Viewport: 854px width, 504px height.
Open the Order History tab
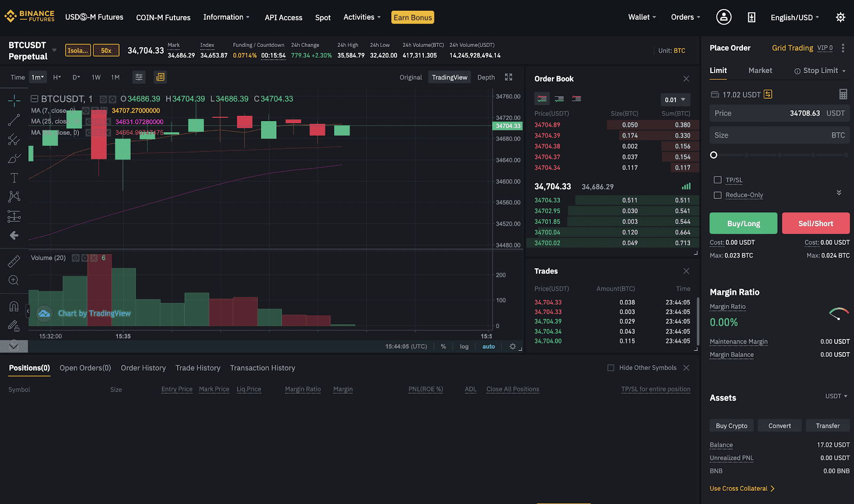[143, 368]
